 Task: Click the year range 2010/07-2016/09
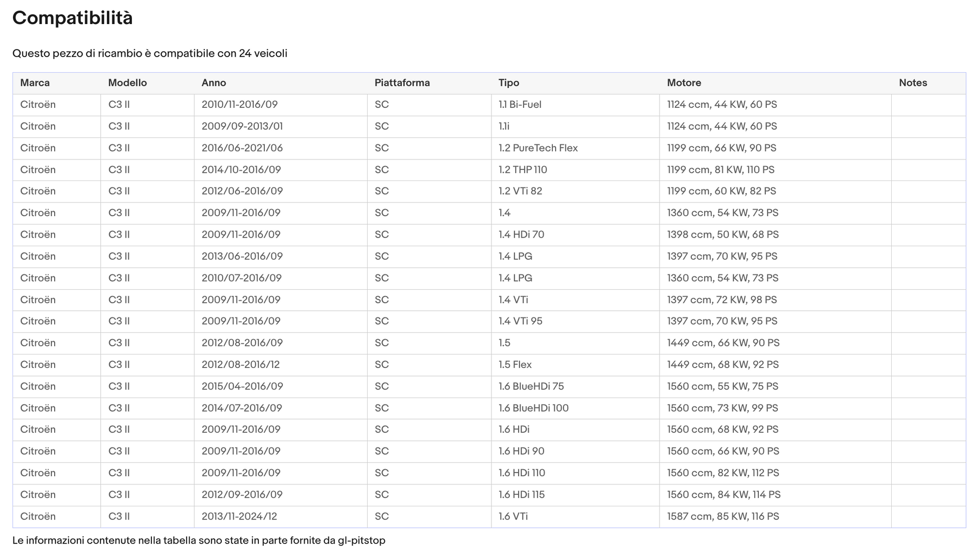(242, 278)
